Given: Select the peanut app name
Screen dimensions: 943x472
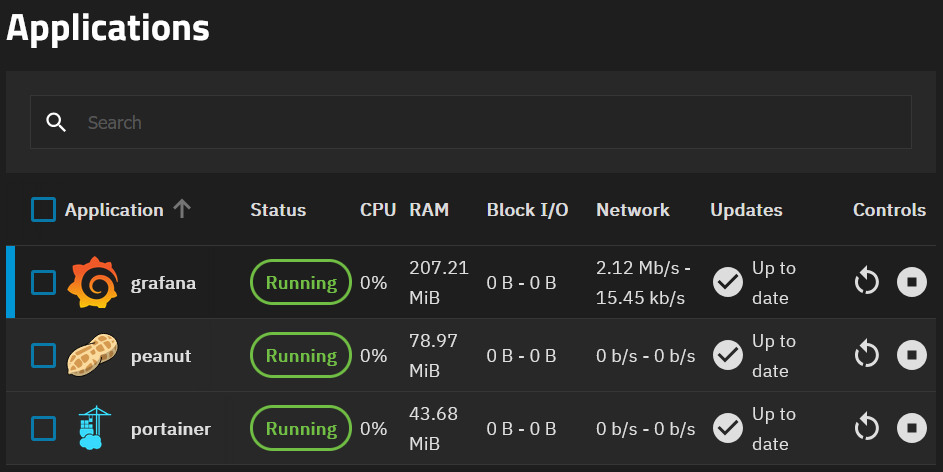Looking at the screenshot, I should click(x=161, y=356).
